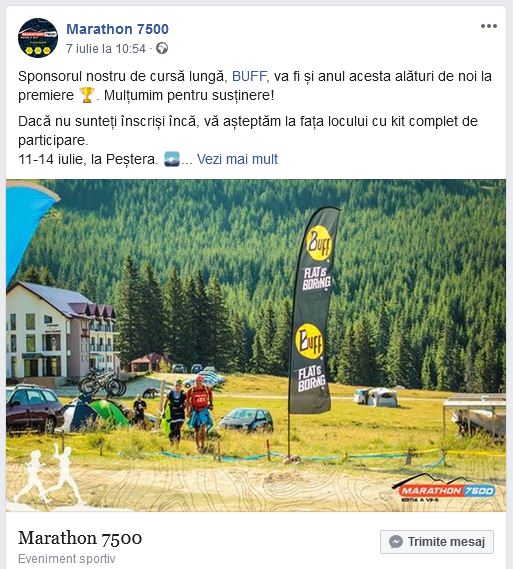Click the globe public visibility icon
Viewport: 513px width, 569px height.
pyautogui.click(x=162, y=48)
